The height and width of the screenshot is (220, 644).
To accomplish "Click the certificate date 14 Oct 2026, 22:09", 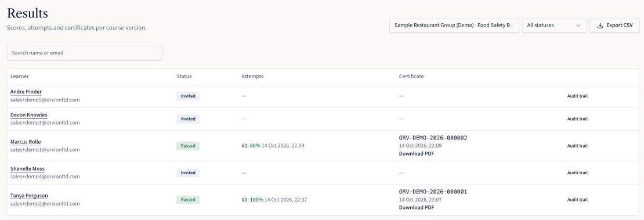I will coord(420,146).
